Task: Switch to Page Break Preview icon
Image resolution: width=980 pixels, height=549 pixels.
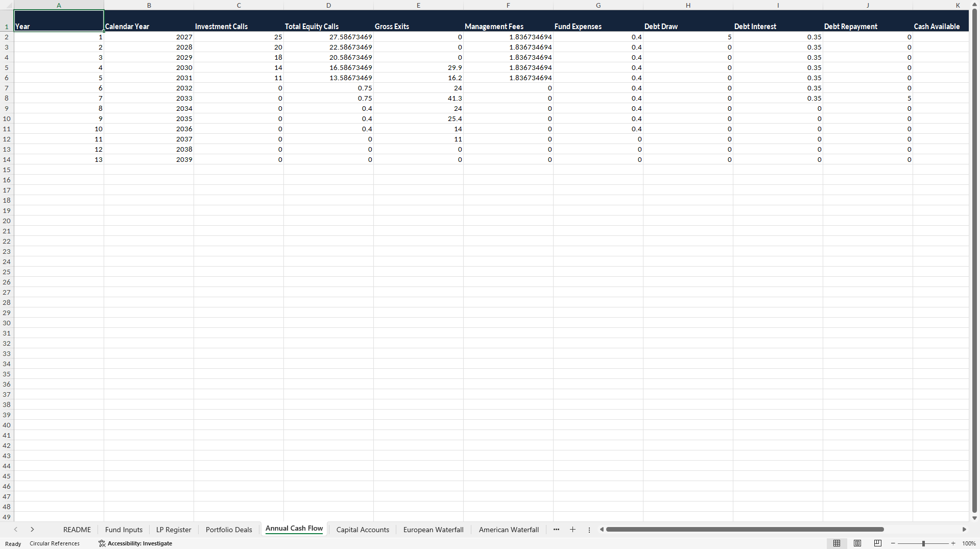Action: (x=878, y=543)
